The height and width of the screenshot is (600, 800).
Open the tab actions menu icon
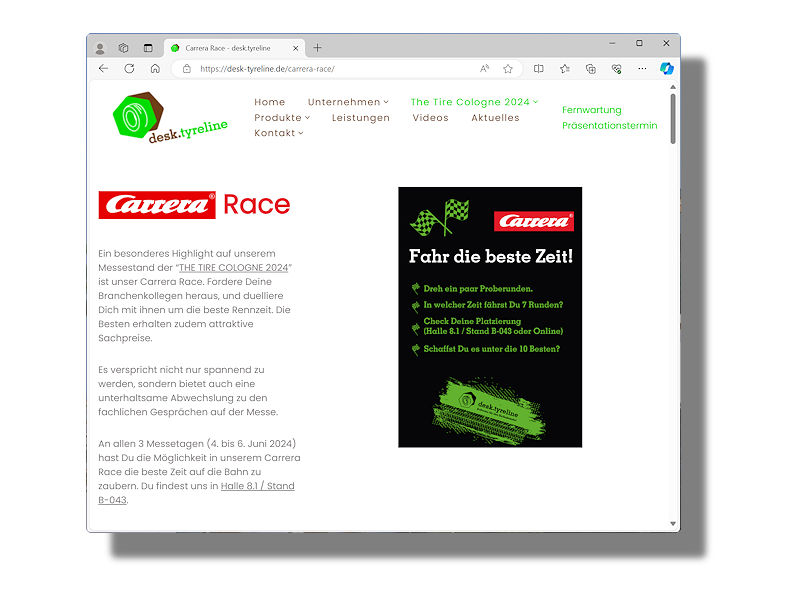point(148,48)
